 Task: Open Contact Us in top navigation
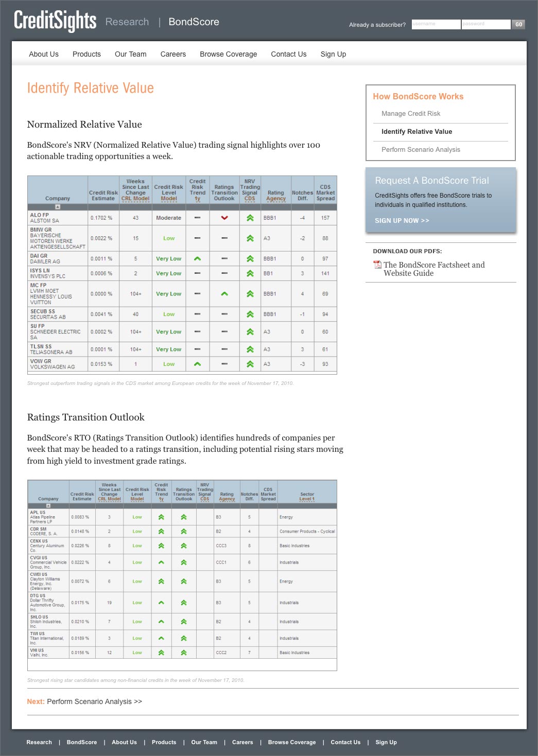click(x=289, y=54)
